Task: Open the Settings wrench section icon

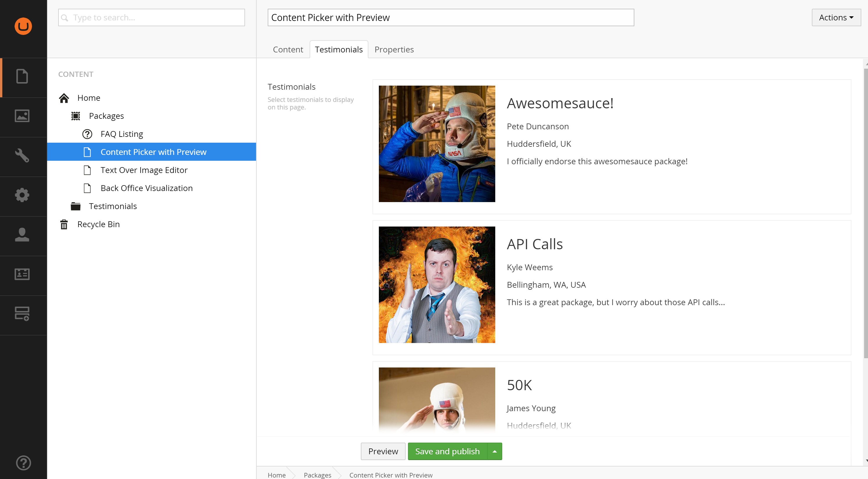Action: [x=22, y=155]
